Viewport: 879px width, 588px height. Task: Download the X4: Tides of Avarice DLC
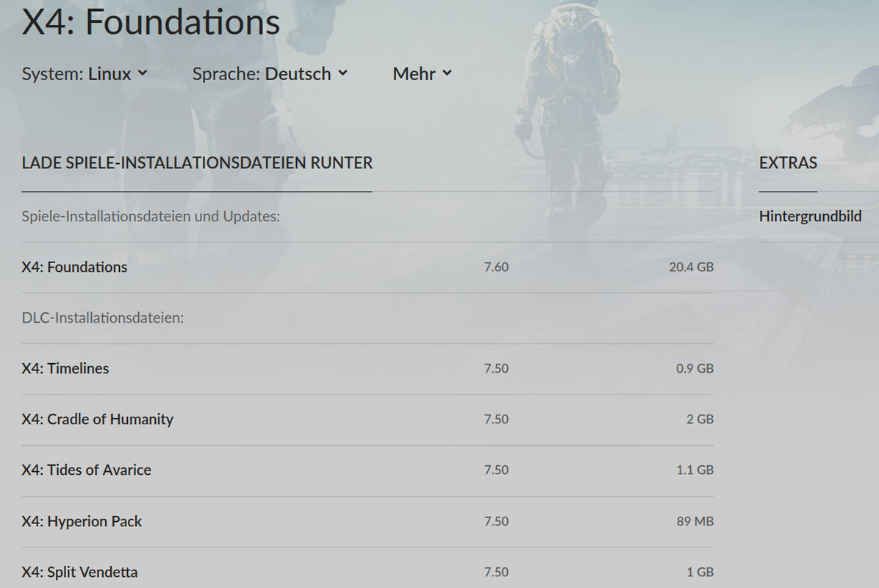[86, 470]
